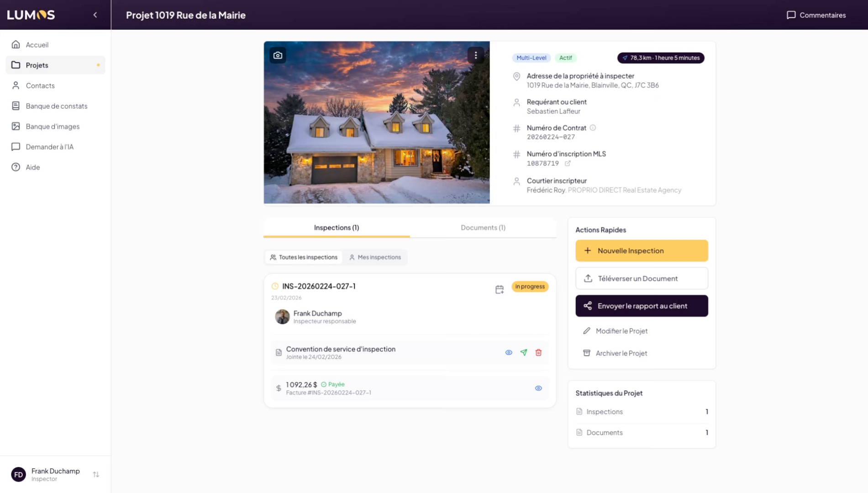
Task: Click the broker name Frédéric Roy
Action: tap(546, 190)
